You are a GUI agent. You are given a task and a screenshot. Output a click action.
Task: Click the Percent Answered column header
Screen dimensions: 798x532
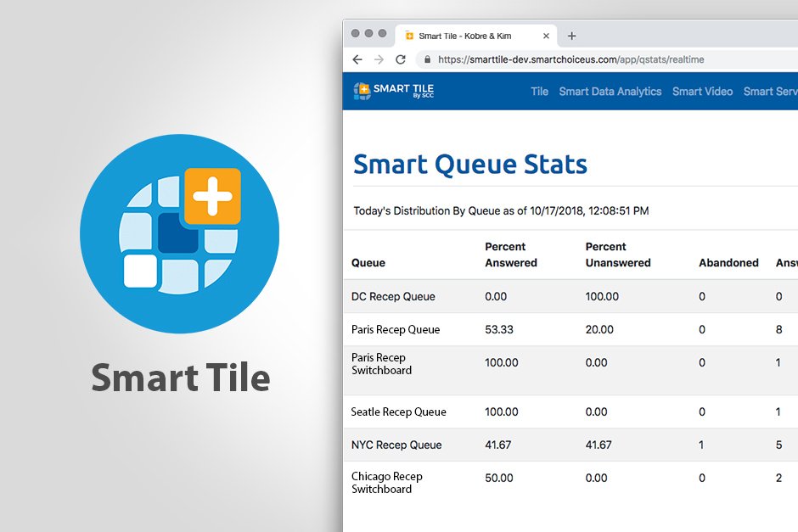point(511,255)
